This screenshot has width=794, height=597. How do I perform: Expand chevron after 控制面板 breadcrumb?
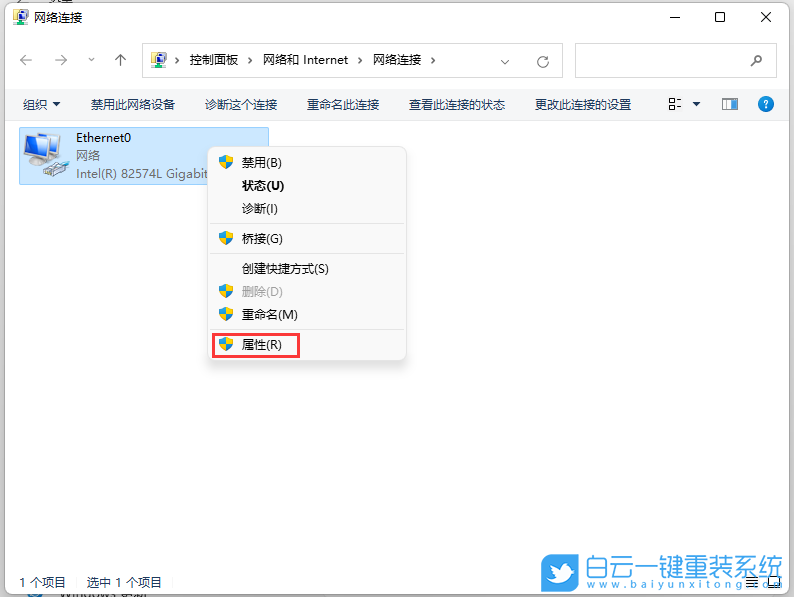(x=250, y=61)
